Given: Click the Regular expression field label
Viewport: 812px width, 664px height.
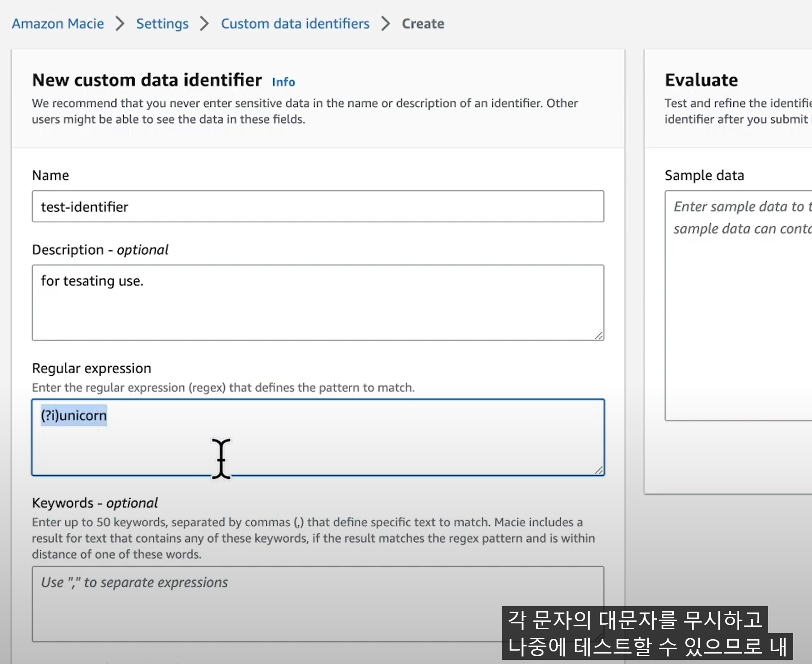Looking at the screenshot, I should point(92,368).
